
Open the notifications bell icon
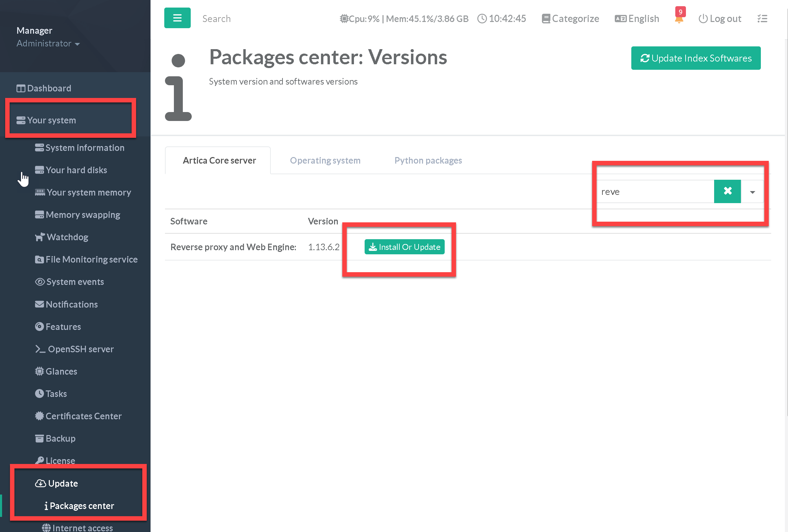point(679,19)
